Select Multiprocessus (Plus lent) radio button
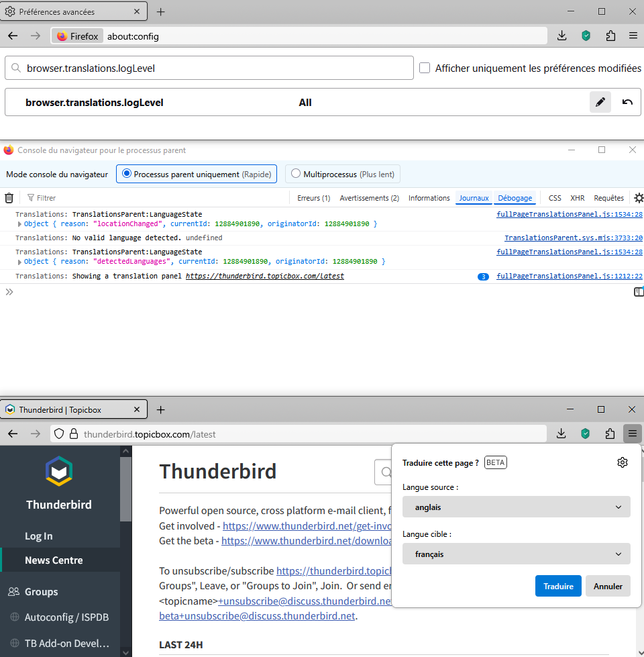Viewport: 644px width, 657px height. click(x=296, y=173)
